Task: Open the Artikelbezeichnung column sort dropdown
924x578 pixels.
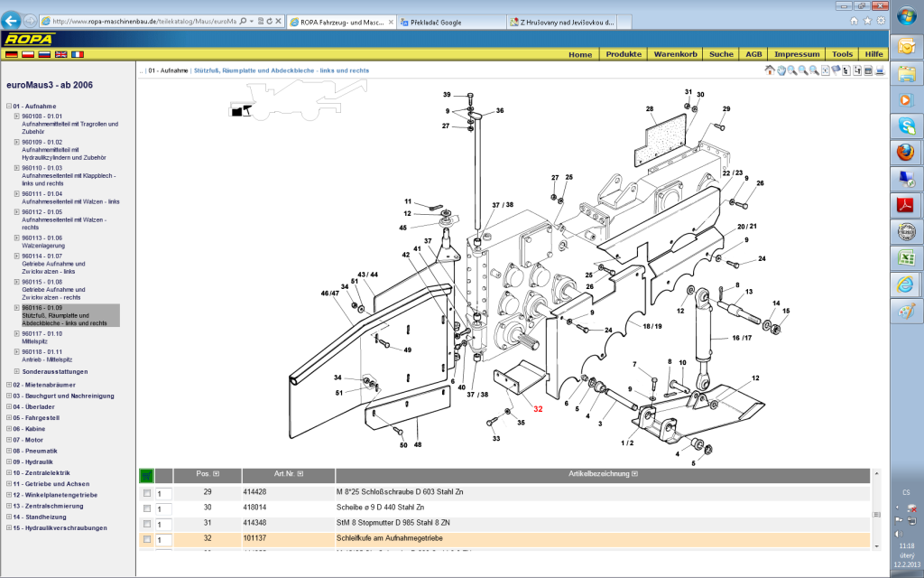Action: tap(634, 473)
